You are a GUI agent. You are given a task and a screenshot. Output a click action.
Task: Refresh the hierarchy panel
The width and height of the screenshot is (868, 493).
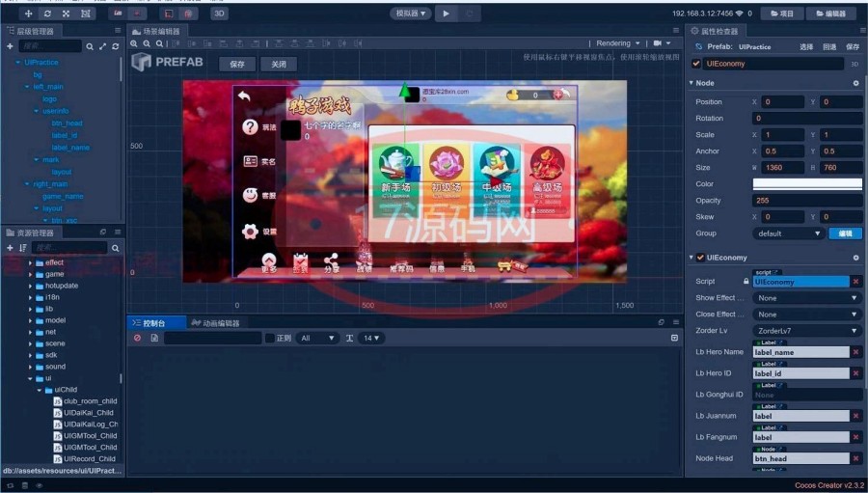click(115, 46)
